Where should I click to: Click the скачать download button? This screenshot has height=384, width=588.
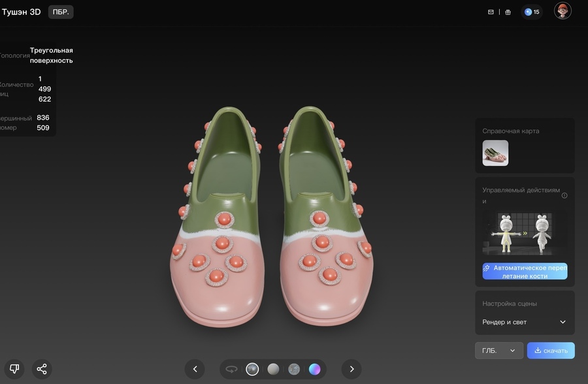pos(551,351)
